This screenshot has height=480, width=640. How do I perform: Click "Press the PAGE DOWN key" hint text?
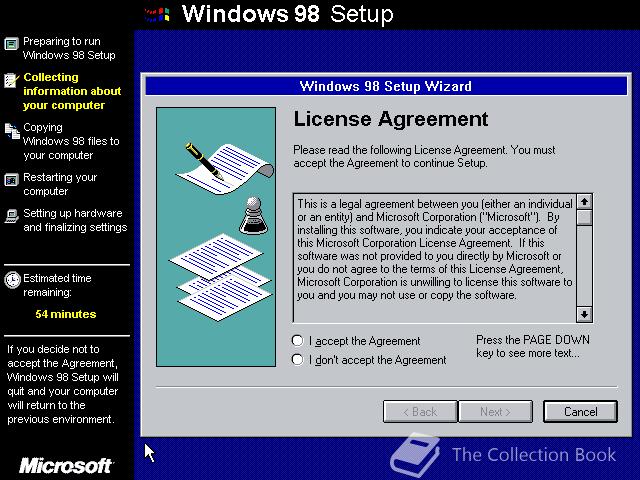click(533, 346)
